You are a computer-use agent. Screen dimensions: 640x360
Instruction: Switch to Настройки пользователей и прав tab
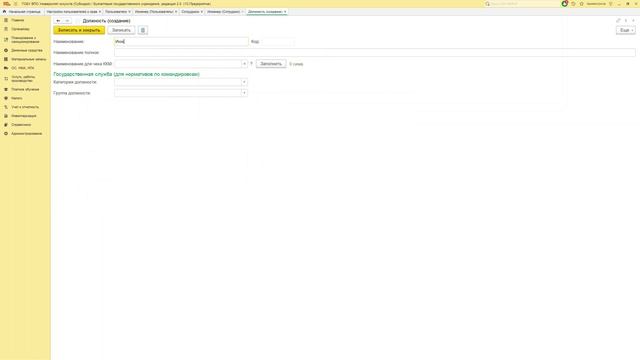click(x=72, y=12)
